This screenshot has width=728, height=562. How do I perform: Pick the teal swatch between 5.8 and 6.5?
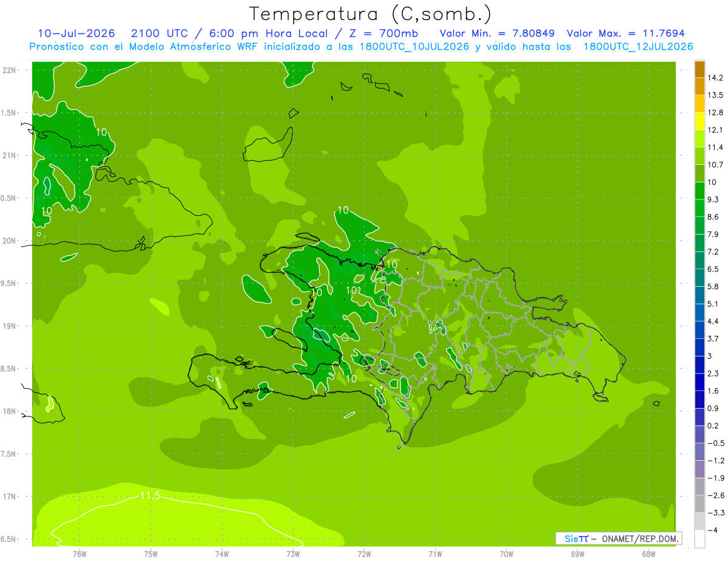tap(699, 278)
